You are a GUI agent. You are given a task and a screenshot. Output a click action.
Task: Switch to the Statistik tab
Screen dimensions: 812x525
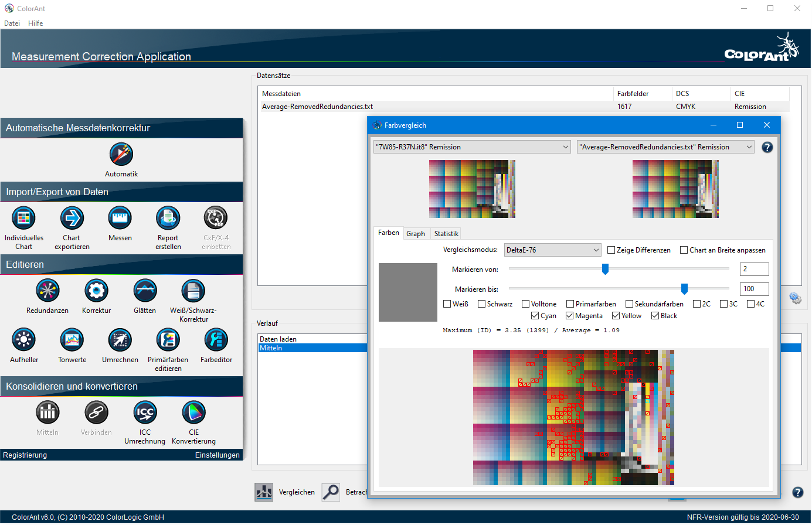coord(446,234)
